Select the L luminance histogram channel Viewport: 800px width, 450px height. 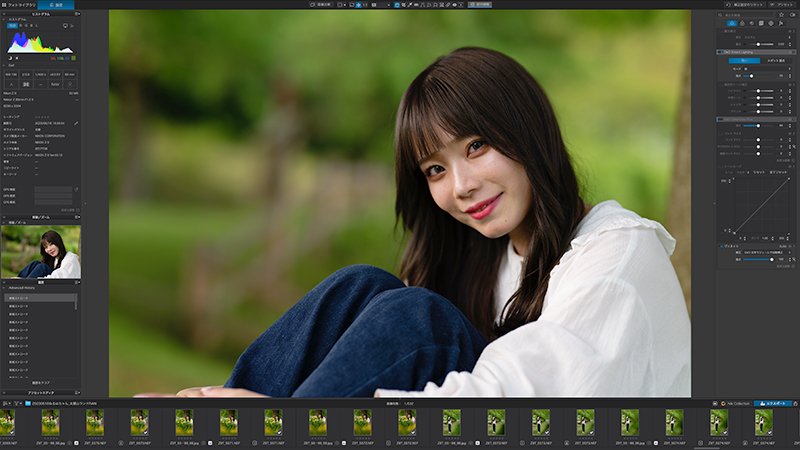coord(37,25)
